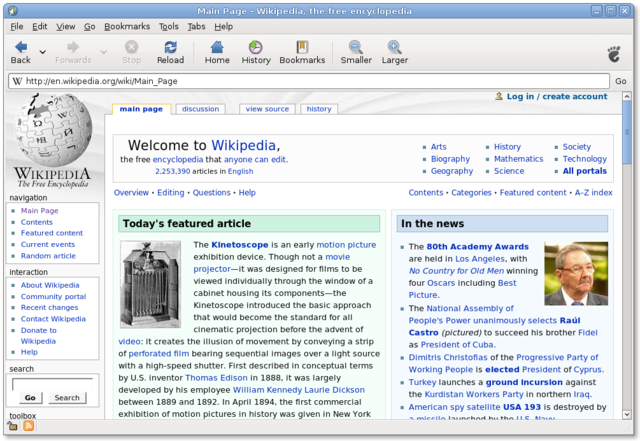The height and width of the screenshot is (441, 640).
Task: Open the Bookmarks menu in menu bar
Action: point(127,27)
